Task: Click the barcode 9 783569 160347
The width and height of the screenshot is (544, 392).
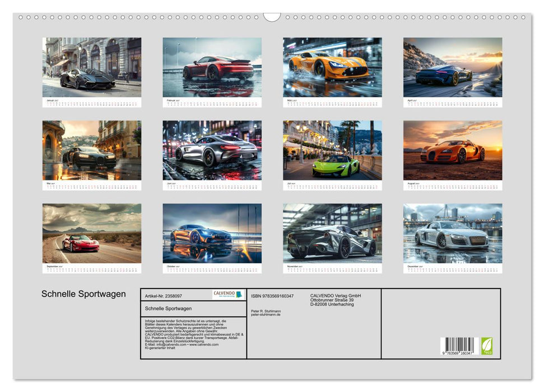Action: (x=459, y=346)
